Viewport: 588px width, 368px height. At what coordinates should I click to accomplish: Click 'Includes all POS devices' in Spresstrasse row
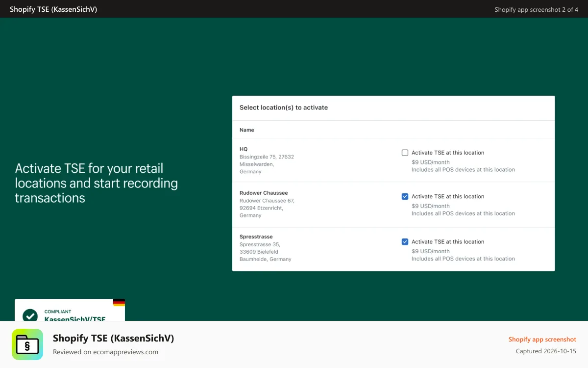463,259
